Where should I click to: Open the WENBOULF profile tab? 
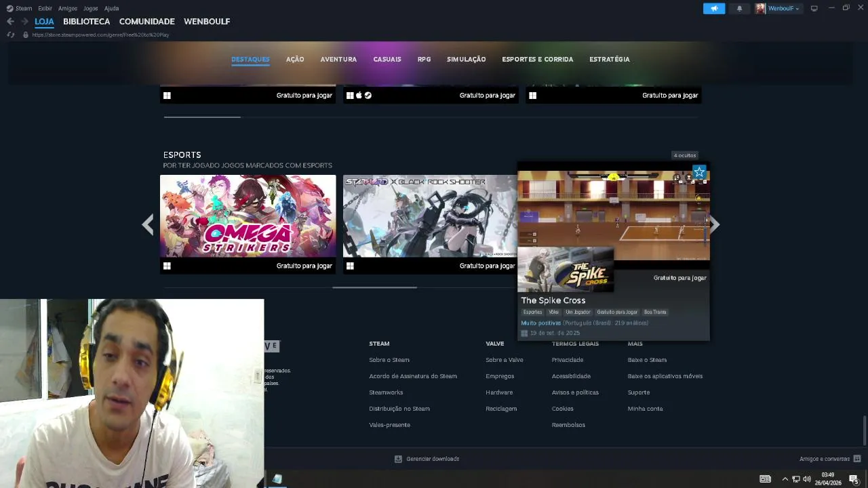click(x=207, y=22)
